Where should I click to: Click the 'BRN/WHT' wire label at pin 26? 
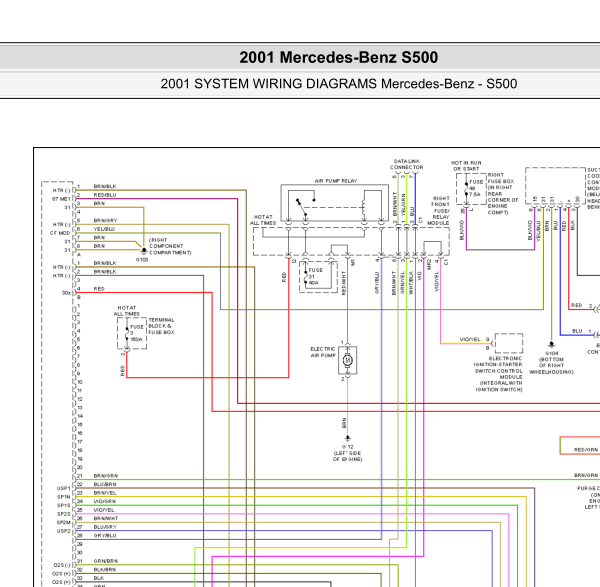(x=106, y=518)
